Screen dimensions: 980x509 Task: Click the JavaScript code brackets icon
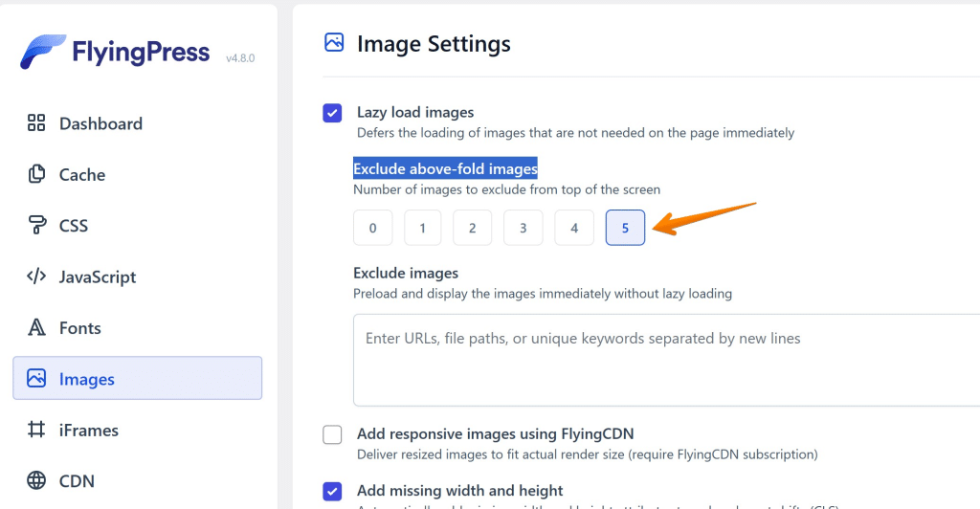[36, 277]
